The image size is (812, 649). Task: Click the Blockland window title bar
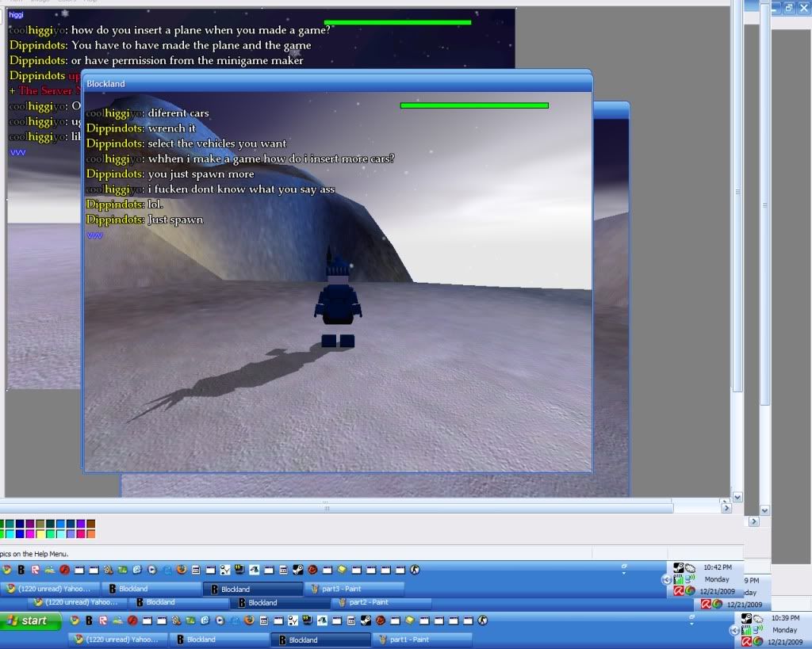pyautogui.click(x=337, y=83)
